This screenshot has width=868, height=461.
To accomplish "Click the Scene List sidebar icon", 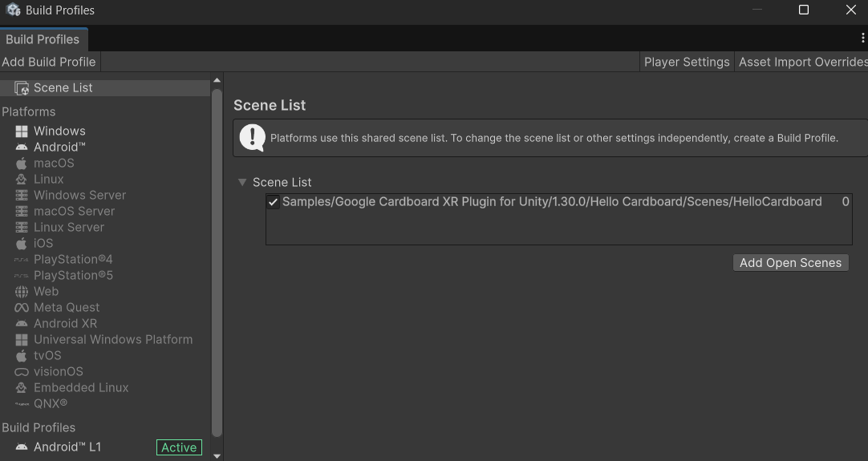I will [22, 88].
